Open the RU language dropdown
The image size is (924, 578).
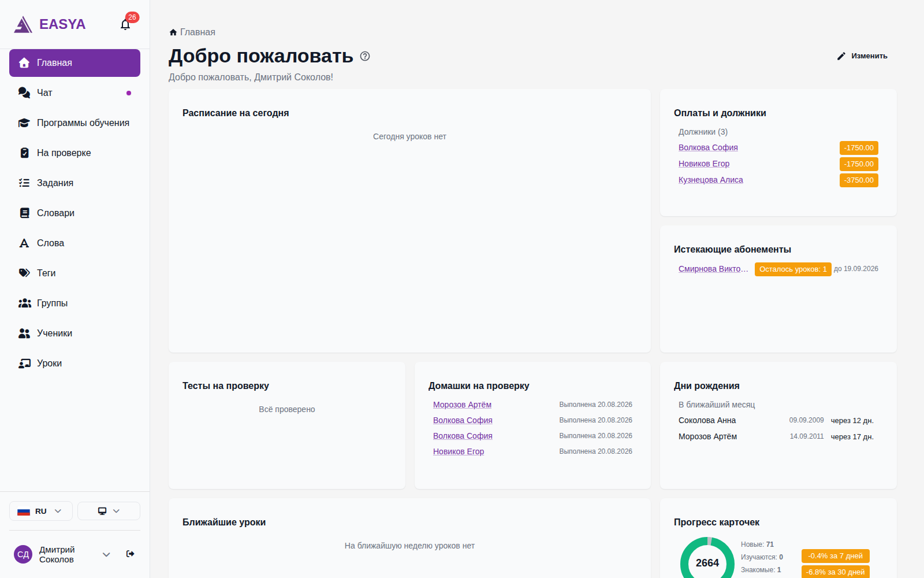(x=41, y=511)
